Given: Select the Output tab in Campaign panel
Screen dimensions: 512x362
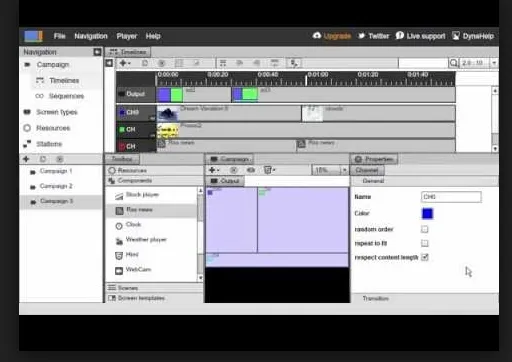Looking at the screenshot, I should tap(225, 181).
